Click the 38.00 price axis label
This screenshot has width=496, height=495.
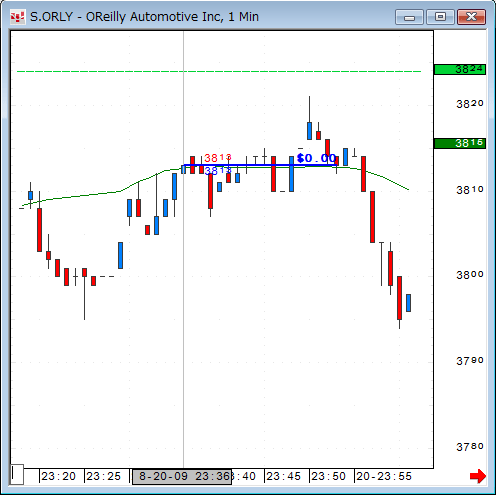click(470, 275)
